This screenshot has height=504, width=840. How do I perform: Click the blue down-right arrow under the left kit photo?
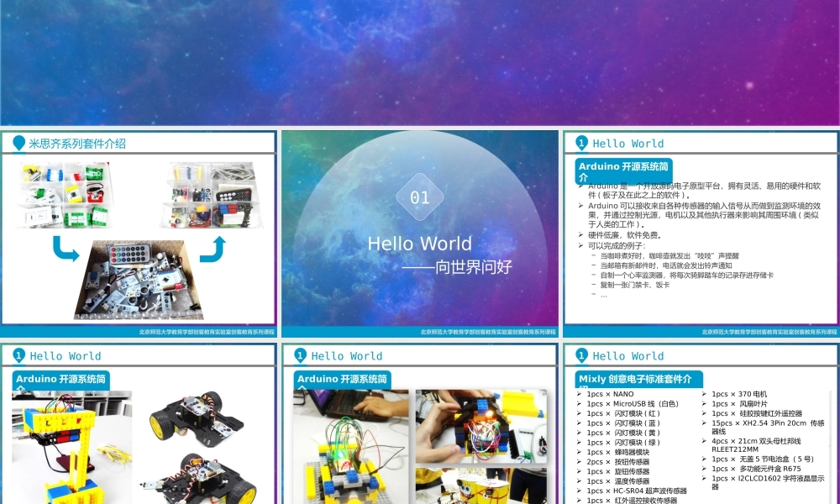coord(66,249)
